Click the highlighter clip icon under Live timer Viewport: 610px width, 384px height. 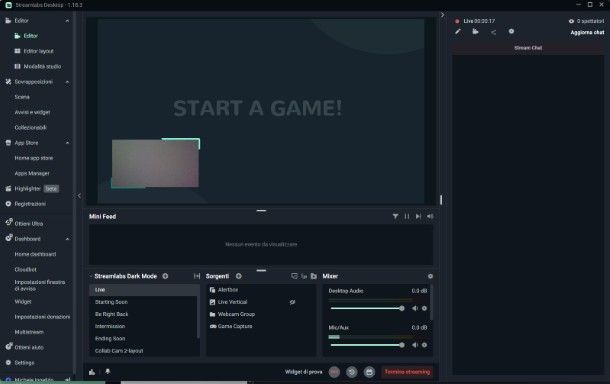coord(475,32)
